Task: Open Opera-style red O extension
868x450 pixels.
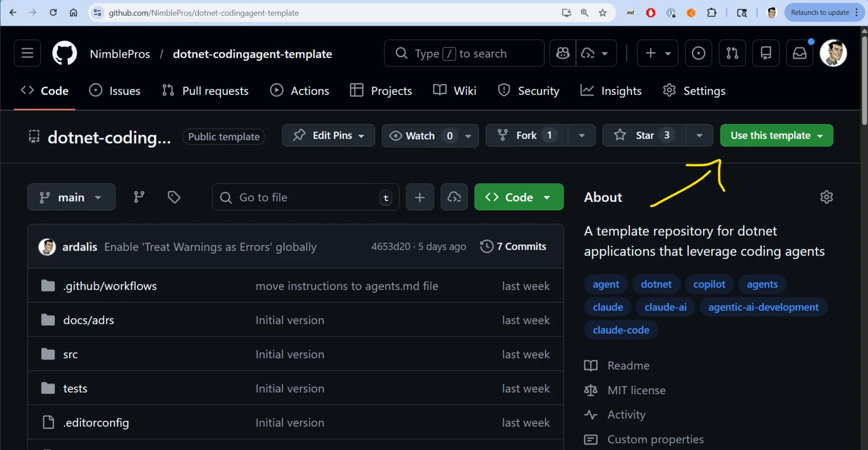Action: tap(650, 12)
